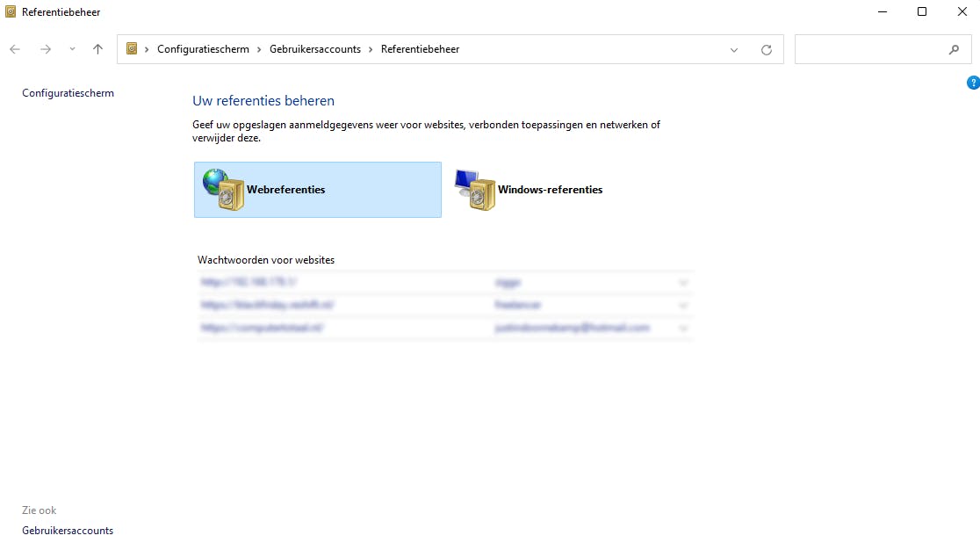Expand the third website credential entry
The height and width of the screenshot is (550, 980).
683,328
